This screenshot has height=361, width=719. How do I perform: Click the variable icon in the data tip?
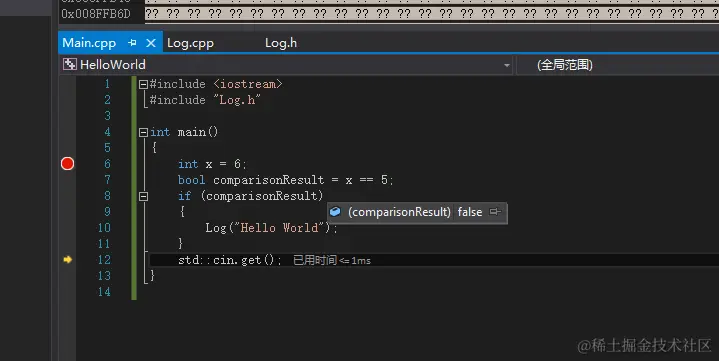pos(335,211)
